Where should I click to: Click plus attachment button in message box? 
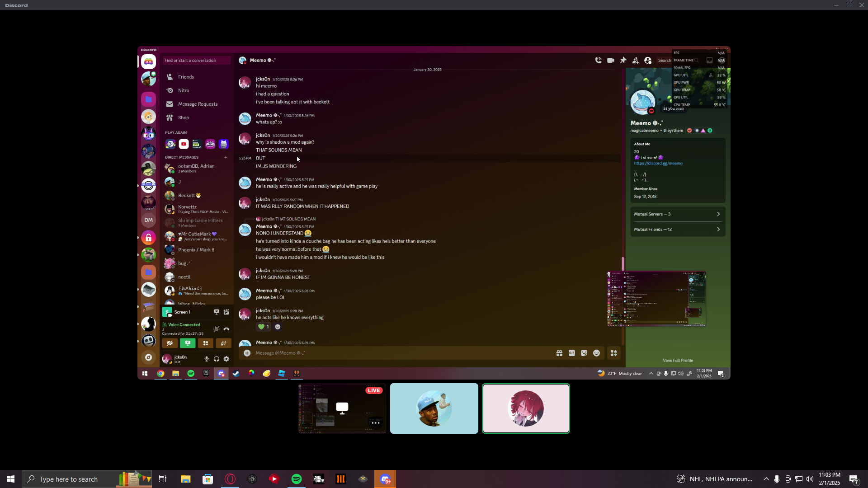tap(247, 353)
